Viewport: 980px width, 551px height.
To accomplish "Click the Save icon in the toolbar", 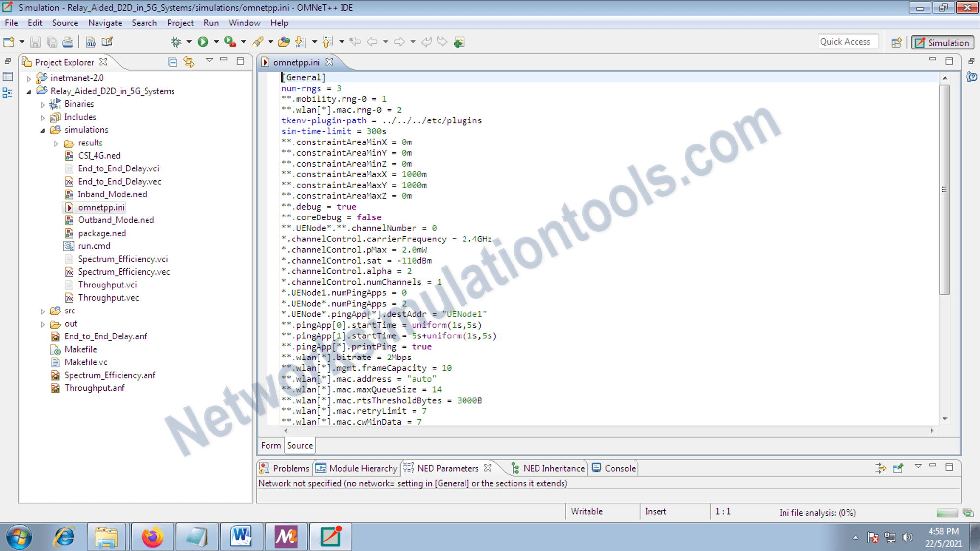I will [x=35, y=42].
